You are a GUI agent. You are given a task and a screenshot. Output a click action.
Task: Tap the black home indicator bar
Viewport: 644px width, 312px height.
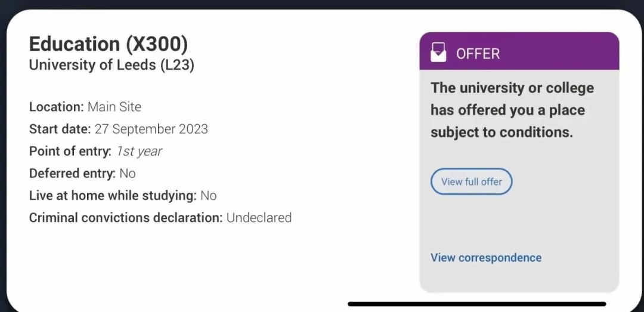[x=477, y=304]
